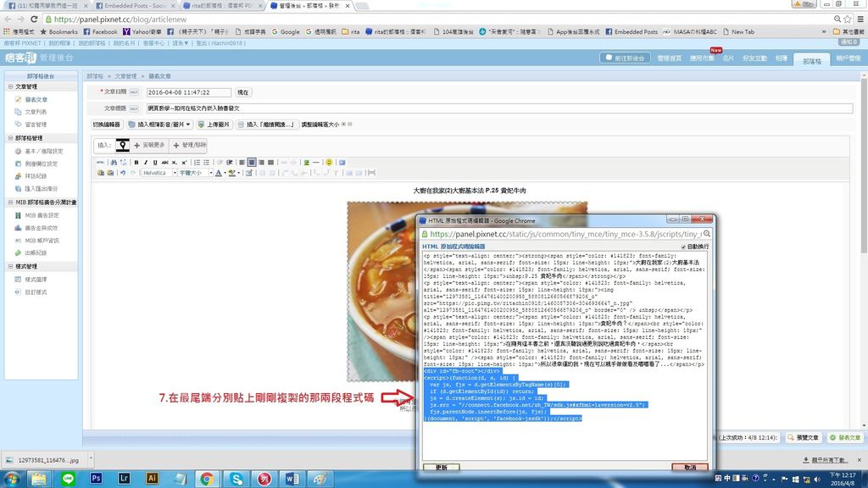
Task: Open the text color picker arrow
Action: [x=225, y=173]
